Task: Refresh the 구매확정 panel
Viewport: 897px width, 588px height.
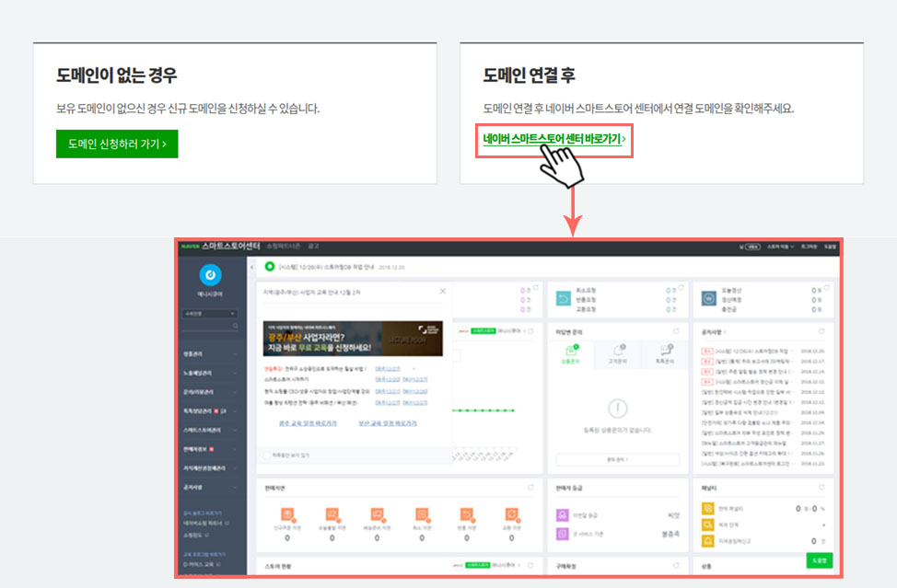Action: (x=676, y=566)
